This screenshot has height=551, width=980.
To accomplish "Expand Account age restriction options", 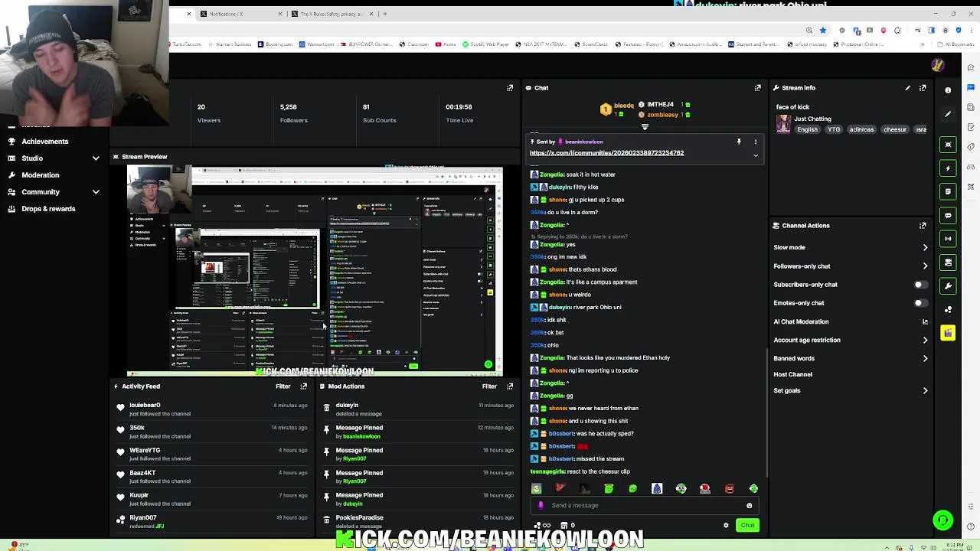I will tap(925, 340).
